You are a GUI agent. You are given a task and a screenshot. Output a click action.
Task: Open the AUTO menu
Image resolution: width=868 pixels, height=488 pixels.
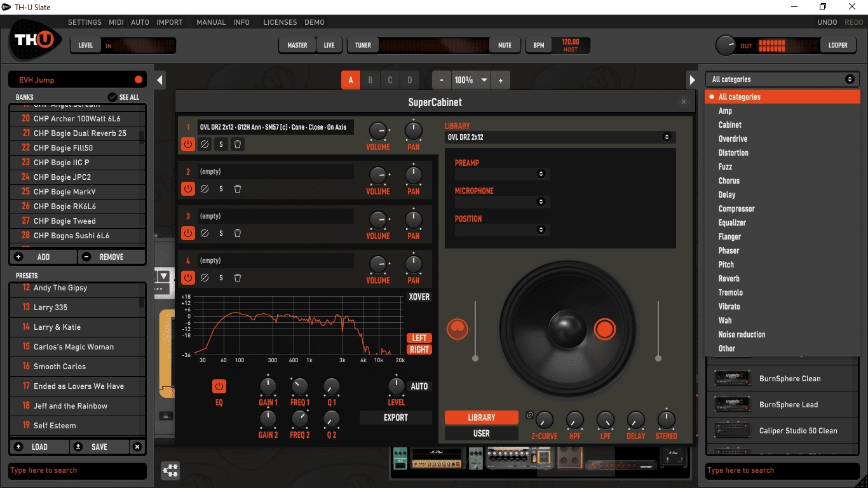[x=140, y=22]
